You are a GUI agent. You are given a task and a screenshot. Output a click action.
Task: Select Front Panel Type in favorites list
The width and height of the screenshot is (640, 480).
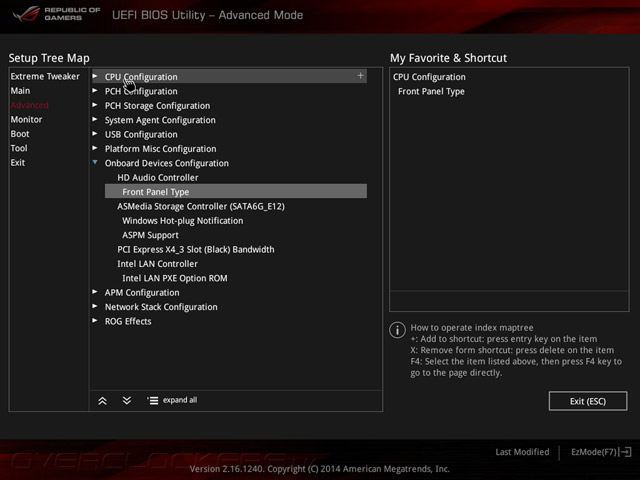(431, 91)
